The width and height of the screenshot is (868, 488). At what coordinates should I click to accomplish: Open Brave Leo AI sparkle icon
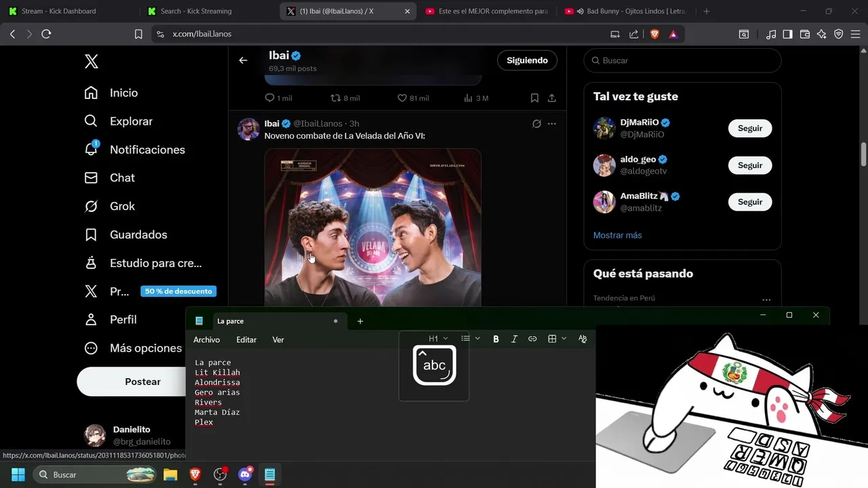coord(822,34)
